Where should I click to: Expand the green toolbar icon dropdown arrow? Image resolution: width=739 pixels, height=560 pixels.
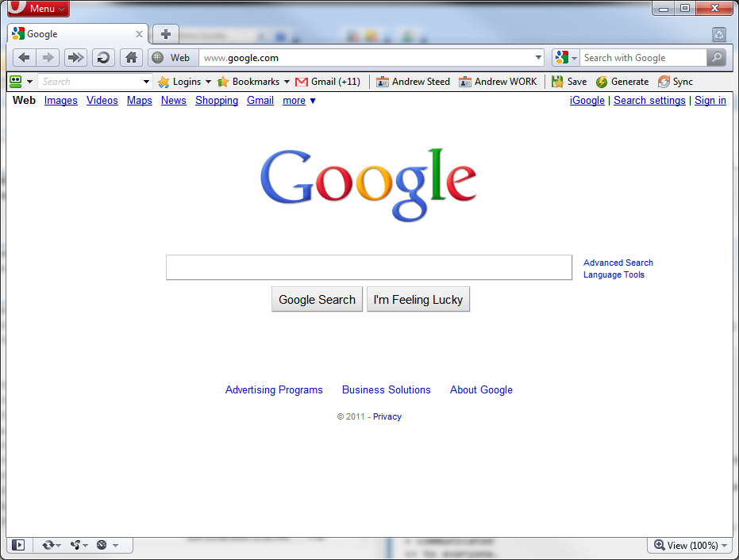pos(29,82)
